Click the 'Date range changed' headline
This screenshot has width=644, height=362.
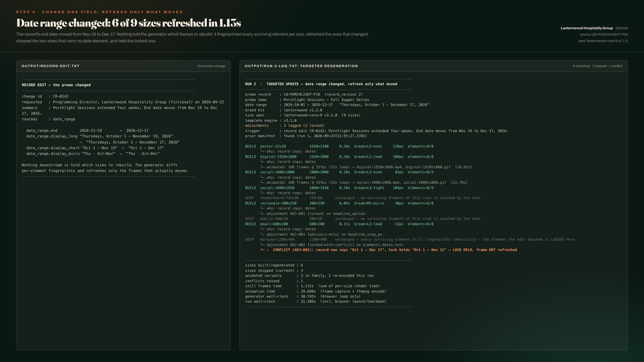coord(128,23)
